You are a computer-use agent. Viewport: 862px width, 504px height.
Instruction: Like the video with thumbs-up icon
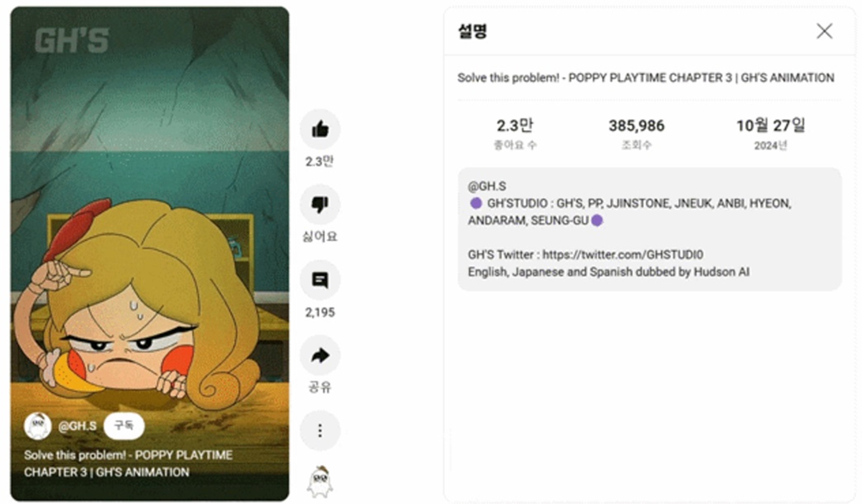pos(320,129)
